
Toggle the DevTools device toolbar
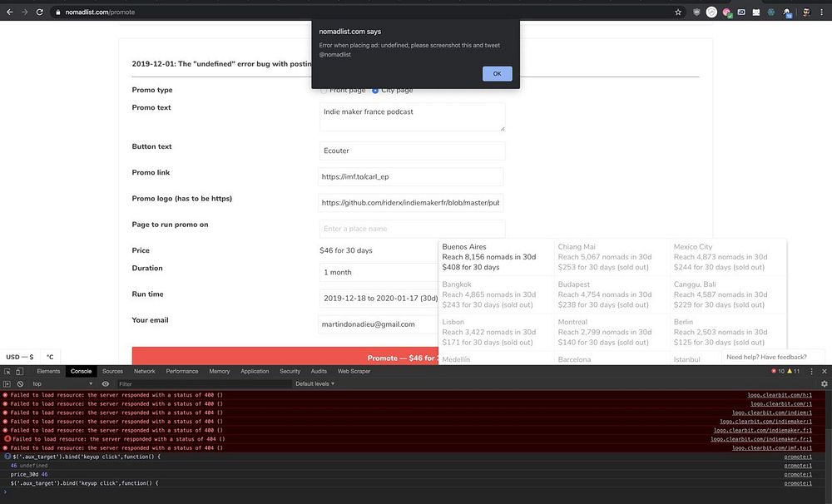click(x=20, y=372)
